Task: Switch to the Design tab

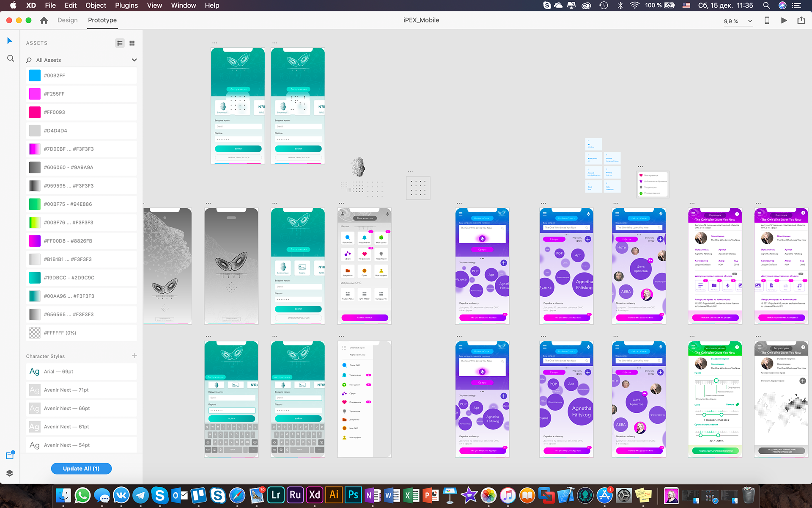Action: click(68, 20)
